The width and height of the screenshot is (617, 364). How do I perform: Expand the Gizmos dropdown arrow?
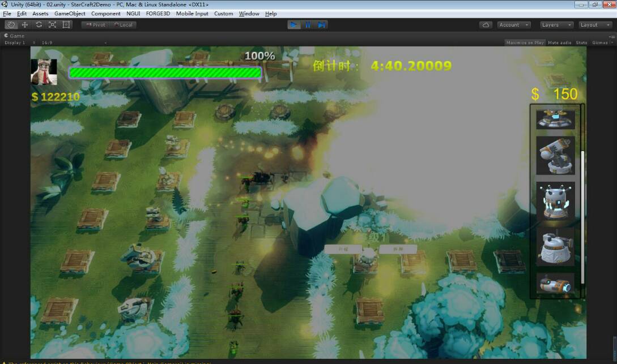(611, 42)
